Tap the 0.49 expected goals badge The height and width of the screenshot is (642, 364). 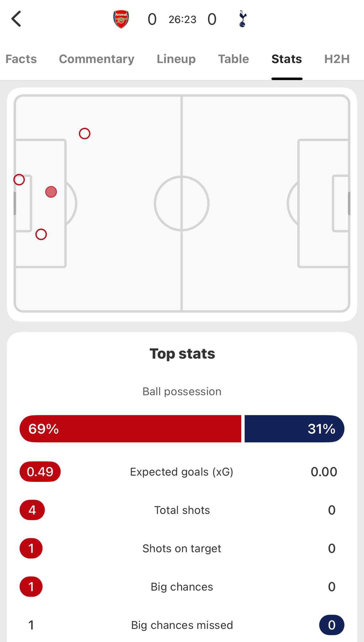(40, 472)
